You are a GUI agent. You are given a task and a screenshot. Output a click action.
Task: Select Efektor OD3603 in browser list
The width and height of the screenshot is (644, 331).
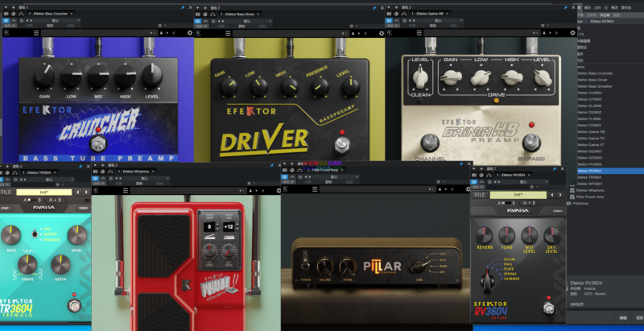pyautogui.click(x=589, y=158)
